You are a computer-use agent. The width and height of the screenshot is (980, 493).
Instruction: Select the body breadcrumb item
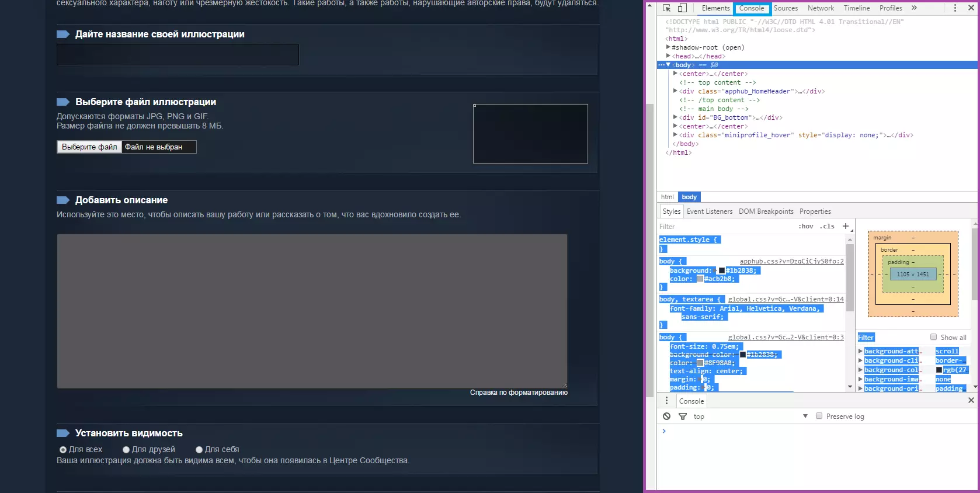[689, 197]
